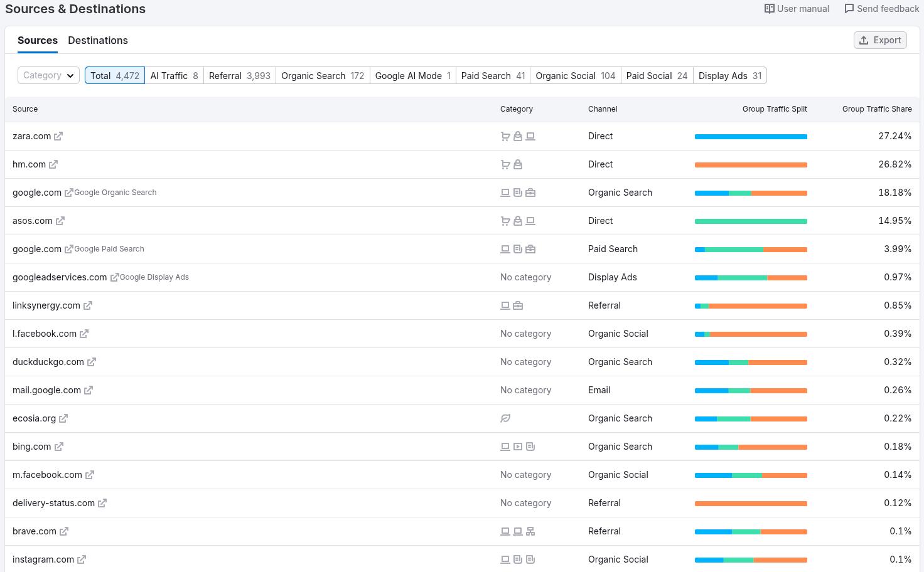The image size is (924, 572).
Task: Click lock category icon in asos.com row
Action: [518, 221]
